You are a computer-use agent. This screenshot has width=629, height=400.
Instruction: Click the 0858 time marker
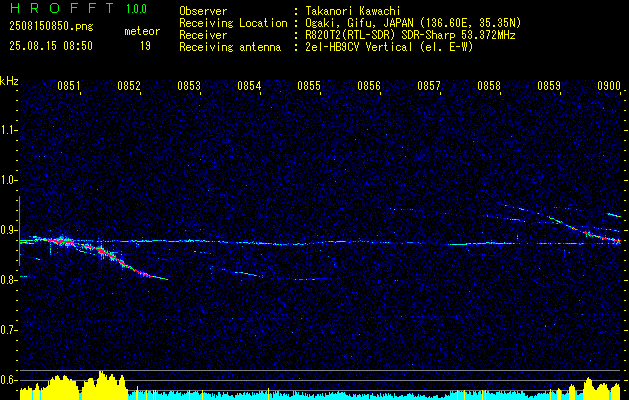(x=489, y=86)
